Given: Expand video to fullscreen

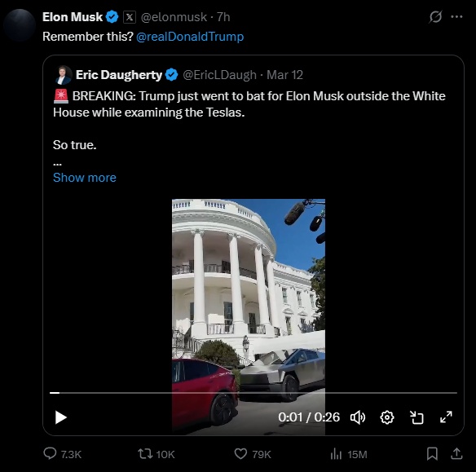Looking at the screenshot, I should tap(446, 417).
